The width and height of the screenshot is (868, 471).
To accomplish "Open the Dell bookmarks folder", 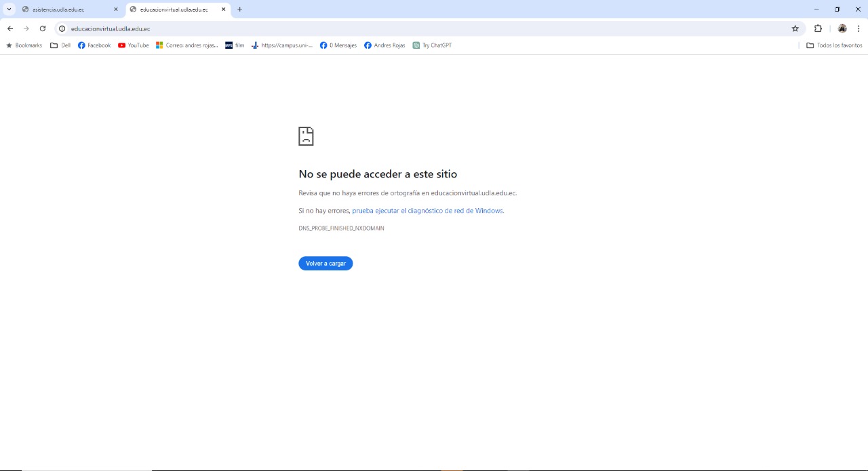I will pos(60,45).
